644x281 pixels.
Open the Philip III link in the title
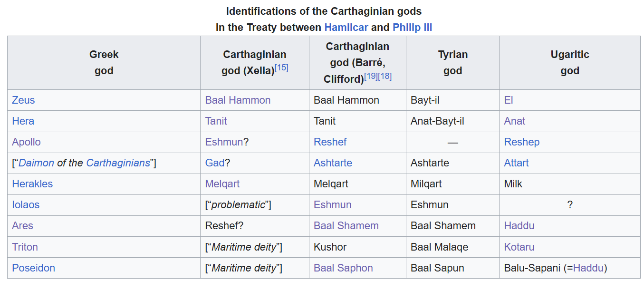click(x=412, y=28)
